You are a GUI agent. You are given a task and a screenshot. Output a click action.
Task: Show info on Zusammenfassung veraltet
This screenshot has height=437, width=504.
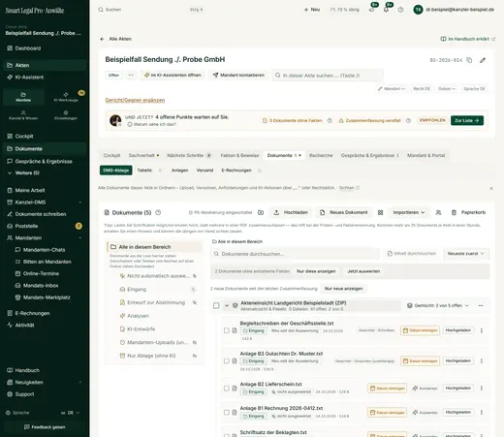[x=408, y=120]
